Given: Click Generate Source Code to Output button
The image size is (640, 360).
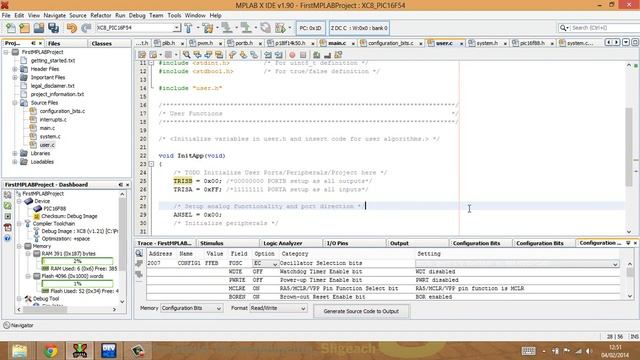Looking at the screenshot, I should [x=361, y=311].
